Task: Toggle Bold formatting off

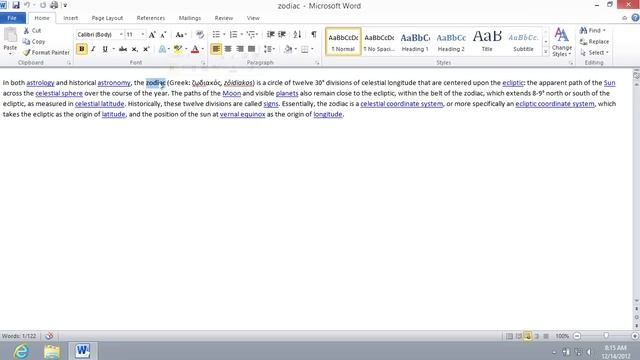Action: point(81,49)
